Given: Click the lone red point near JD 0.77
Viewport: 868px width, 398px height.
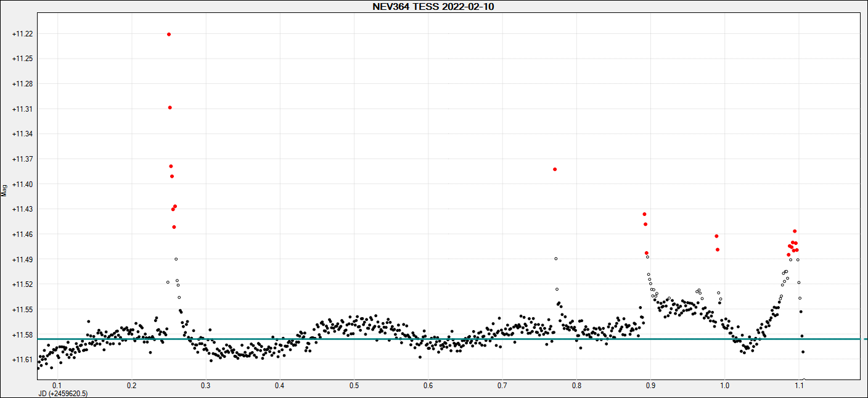Looking at the screenshot, I should [555, 169].
